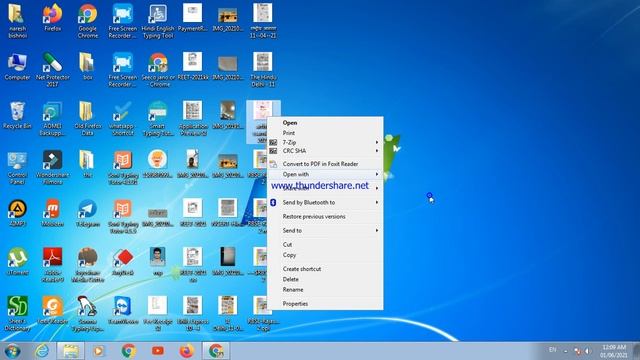Select the Seeco jano or Chrome shortcut
This screenshot has height=360, width=640.
158,70
